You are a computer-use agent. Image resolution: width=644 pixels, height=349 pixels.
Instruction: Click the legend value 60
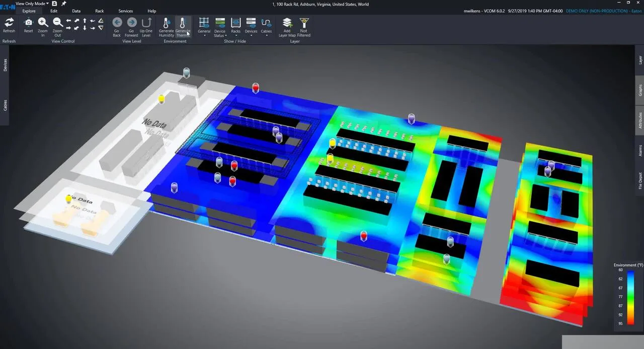pyautogui.click(x=620, y=270)
